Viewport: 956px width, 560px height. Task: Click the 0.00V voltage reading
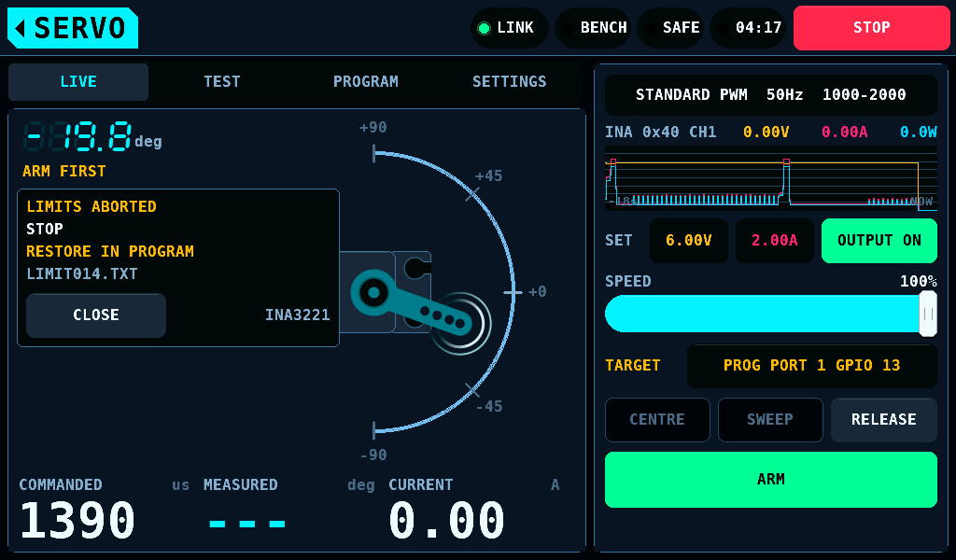[x=766, y=133]
